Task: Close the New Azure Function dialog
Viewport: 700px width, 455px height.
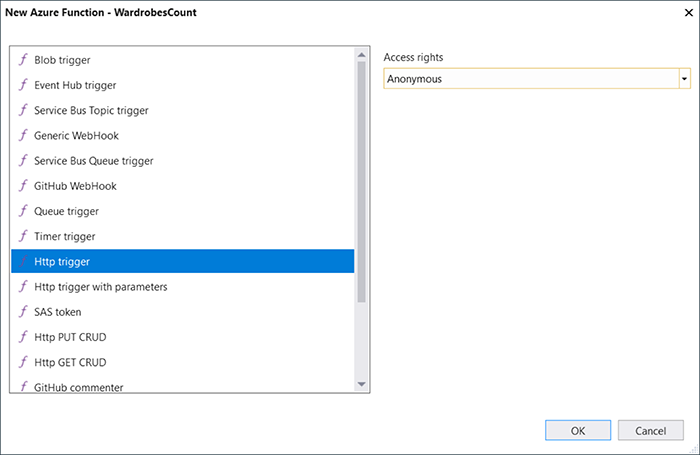Action: coord(688,13)
